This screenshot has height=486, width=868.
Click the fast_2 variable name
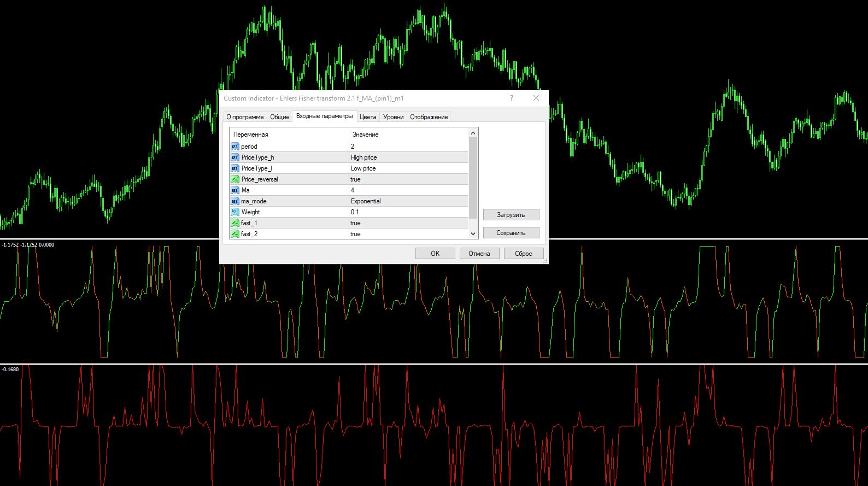point(249,234)
